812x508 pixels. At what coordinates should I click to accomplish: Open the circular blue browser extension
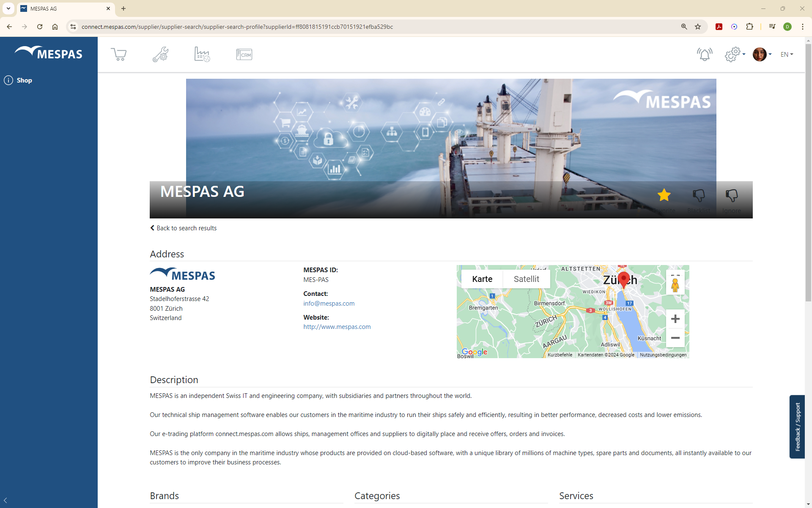pyautogui.click(x=734, y=27)
